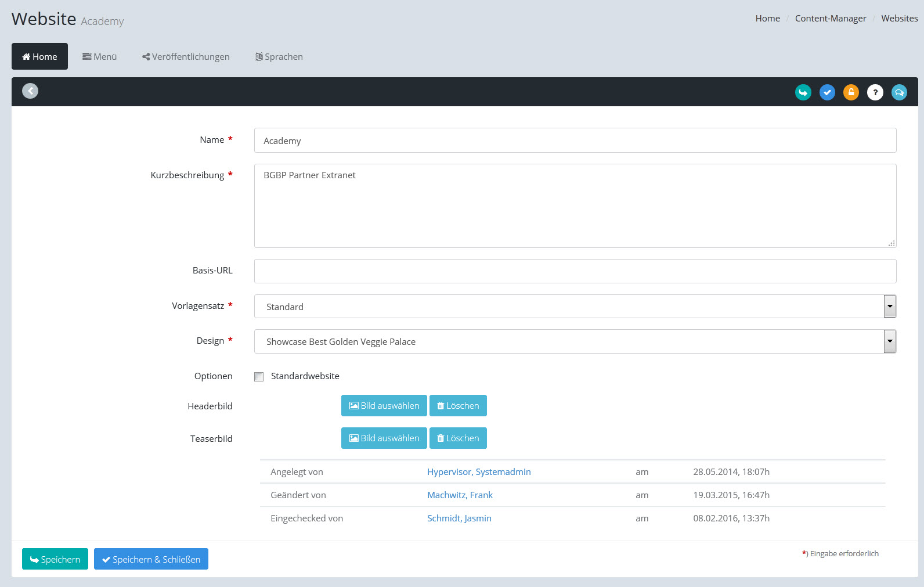Navigate to Content-Manager breadcrumb

pos(830,19)
